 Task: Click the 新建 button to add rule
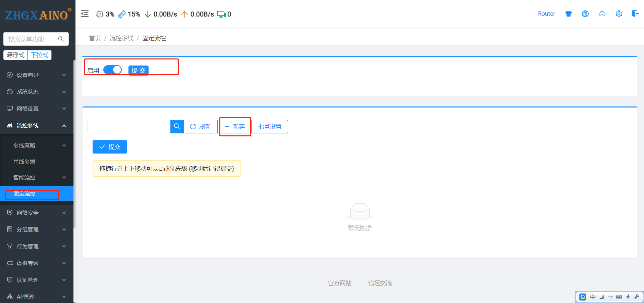tap(235, 127)
